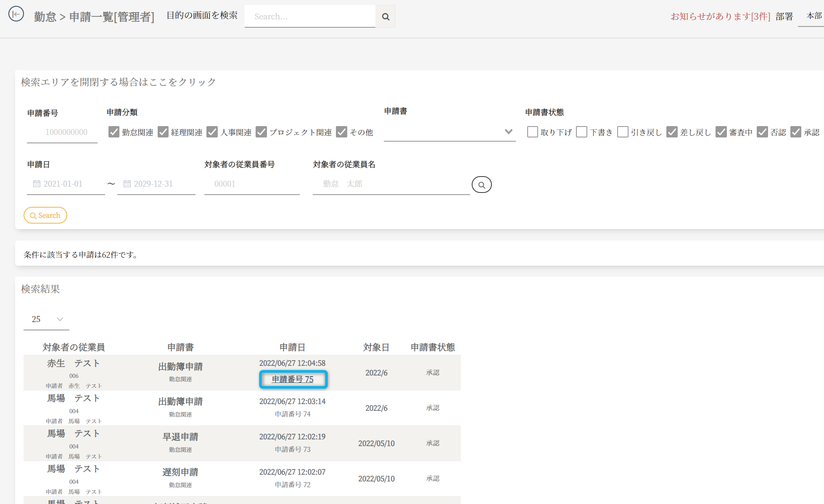Uncheck the プロジェクト関連 checkbox
This screenshot has height=504, width=824.
point(261,132)
